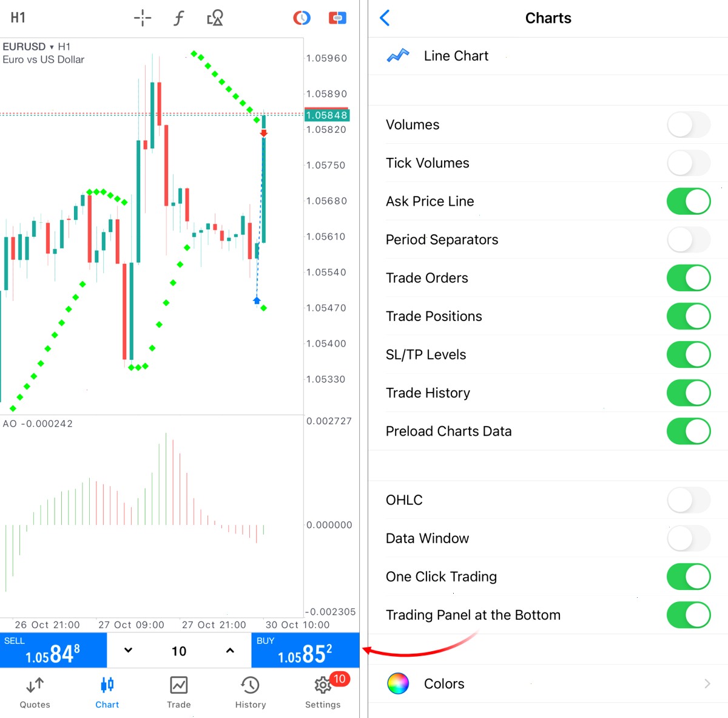Viewport: 728px width, 718px height.
Task: Open the new order trade icon
Action: pos(337,18)
